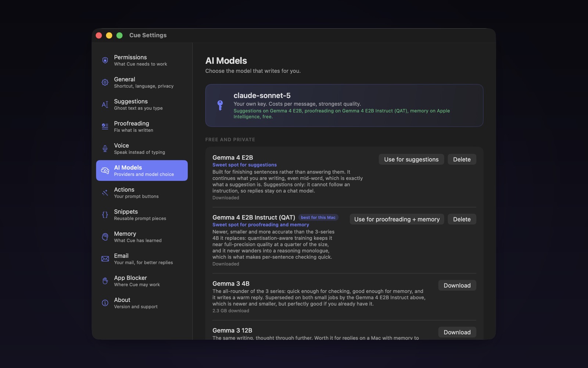This screenshot has width=588, height=368.
Task: Click the 'Cue Settings' window title
Action: pos(148,35)
